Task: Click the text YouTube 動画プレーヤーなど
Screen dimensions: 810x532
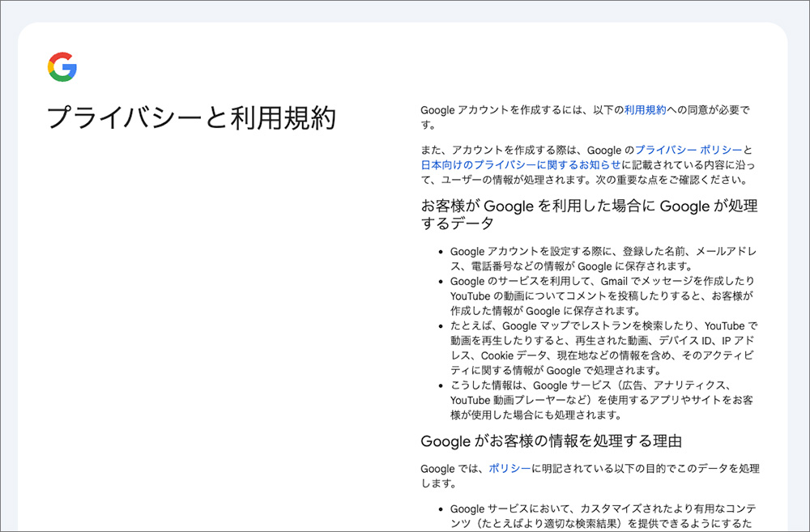Action: click(x=518, y=400)
